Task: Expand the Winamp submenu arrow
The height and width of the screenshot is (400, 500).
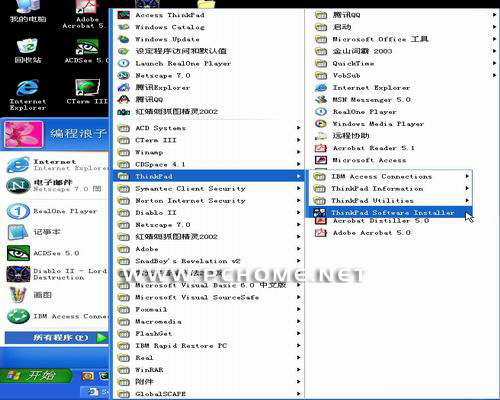Action: (x=299, y=152)
